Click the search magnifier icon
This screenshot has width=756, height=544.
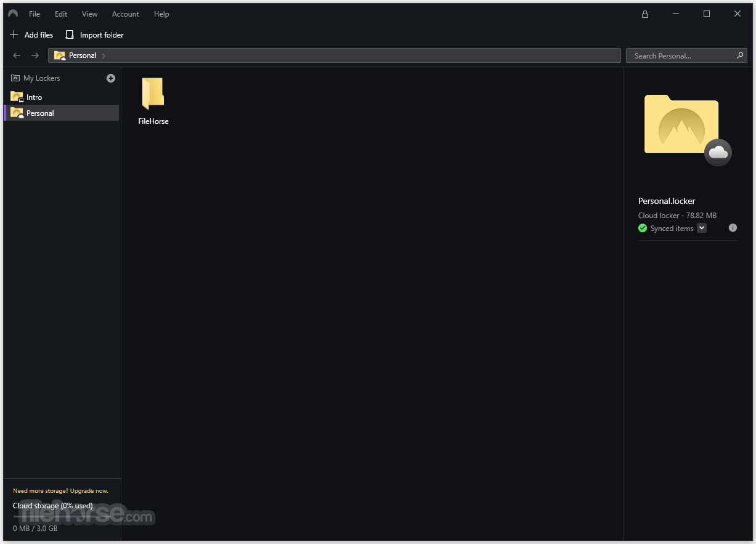click(x=740, y=55)
